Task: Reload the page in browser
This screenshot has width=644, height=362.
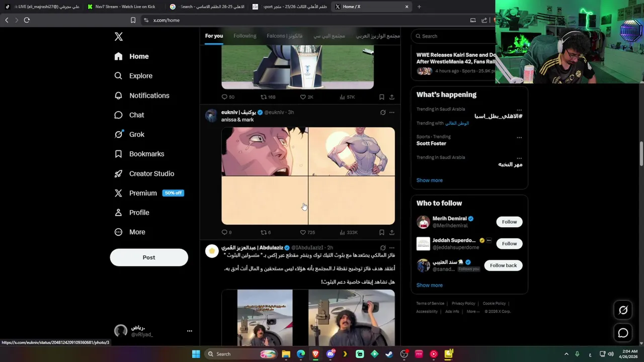Action: (x=27, y=20)
